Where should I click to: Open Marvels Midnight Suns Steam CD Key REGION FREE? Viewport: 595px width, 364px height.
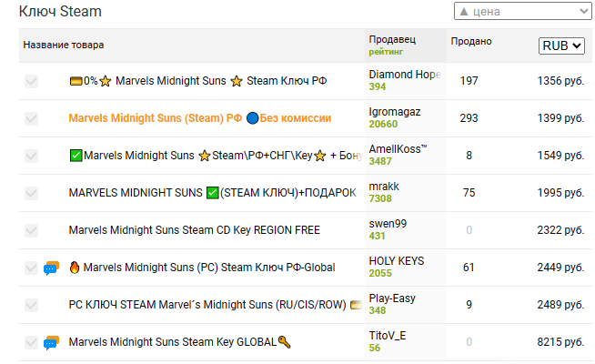(x=195, y=230)
